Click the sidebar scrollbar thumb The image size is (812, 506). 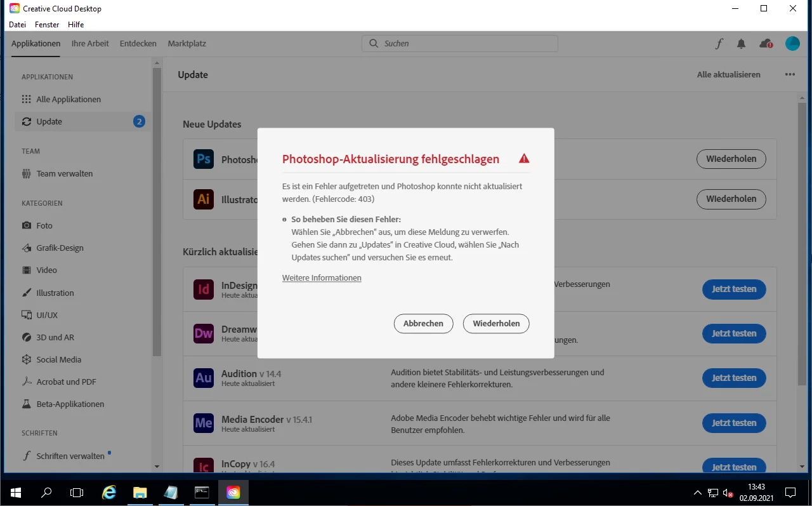point(157,211)
